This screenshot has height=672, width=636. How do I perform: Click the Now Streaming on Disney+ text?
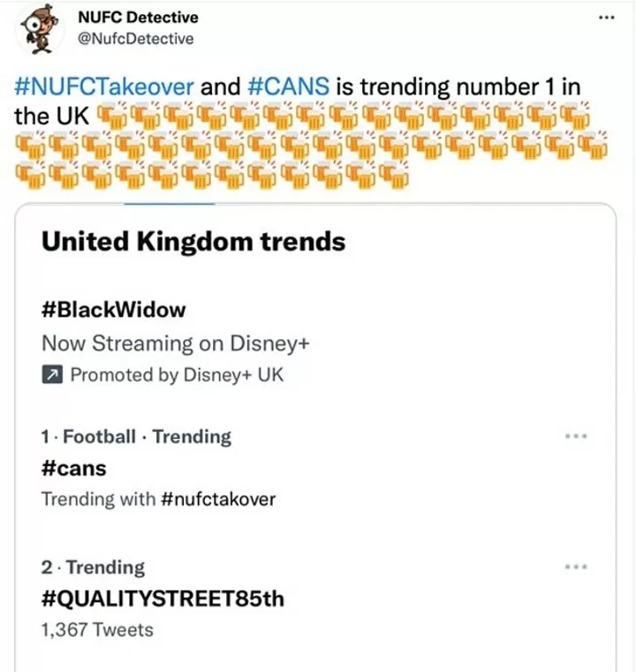click(x=176, y=344)
